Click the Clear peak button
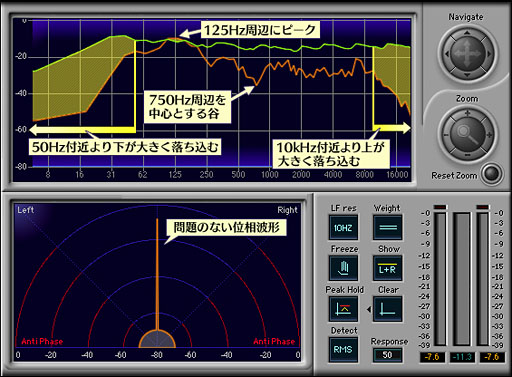 [387, 309]
